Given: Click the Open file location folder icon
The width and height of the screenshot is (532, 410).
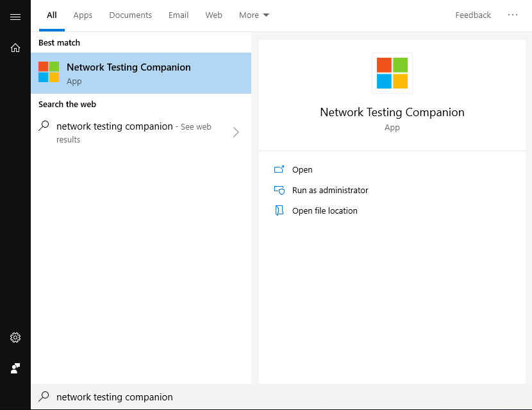Looking at the screenshot, I should (279, 210).
